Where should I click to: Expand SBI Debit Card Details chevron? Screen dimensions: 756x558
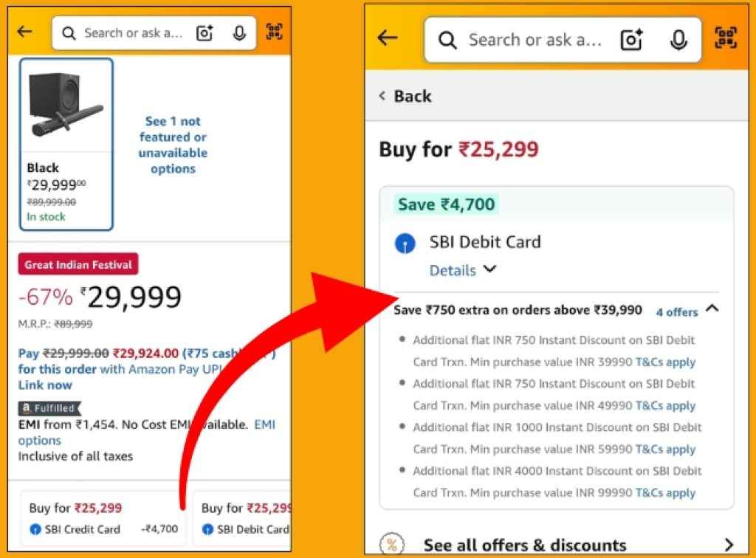click(489, 270)
